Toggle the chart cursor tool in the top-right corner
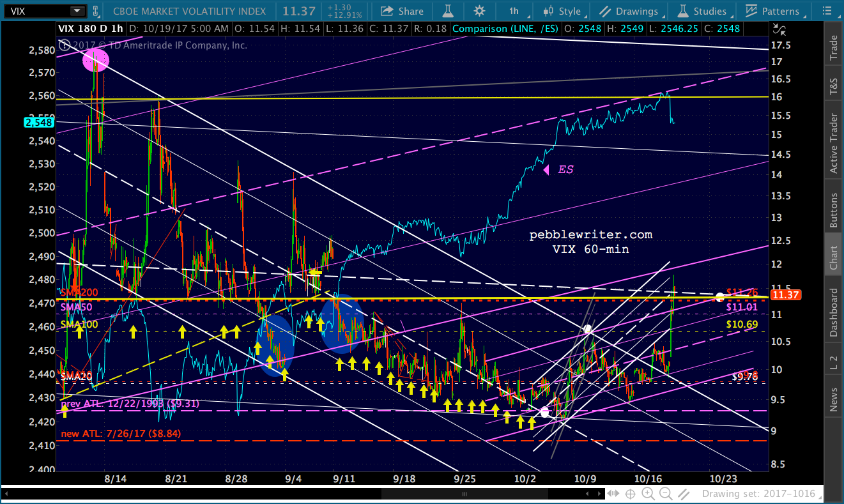The image size is (844, 504). pos(779,28)
